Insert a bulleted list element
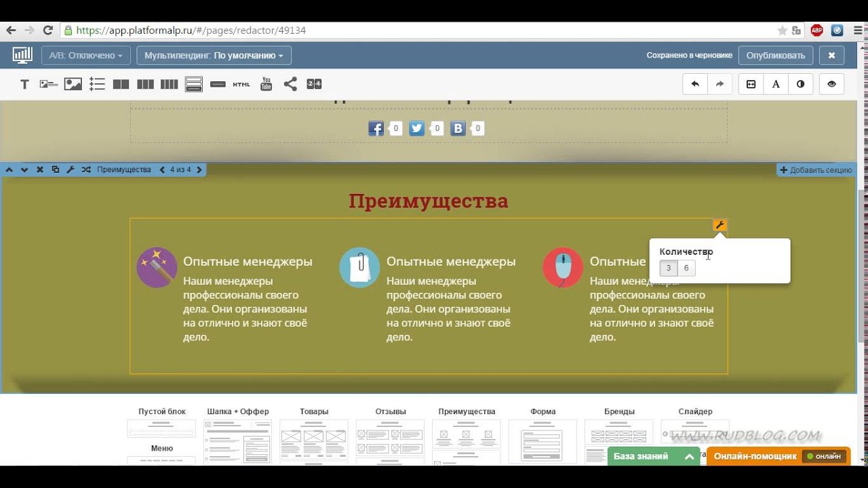The height and width of the screenshot is (488, 868). tap(97, 85)
